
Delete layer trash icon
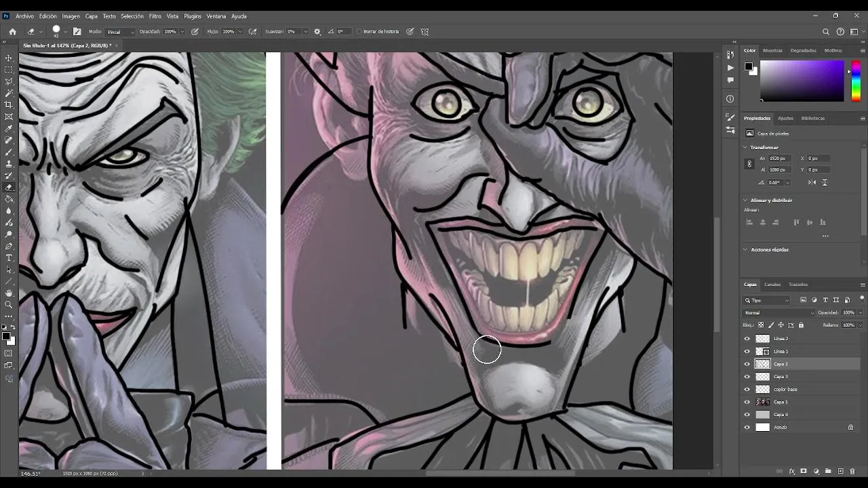point(852,471)
